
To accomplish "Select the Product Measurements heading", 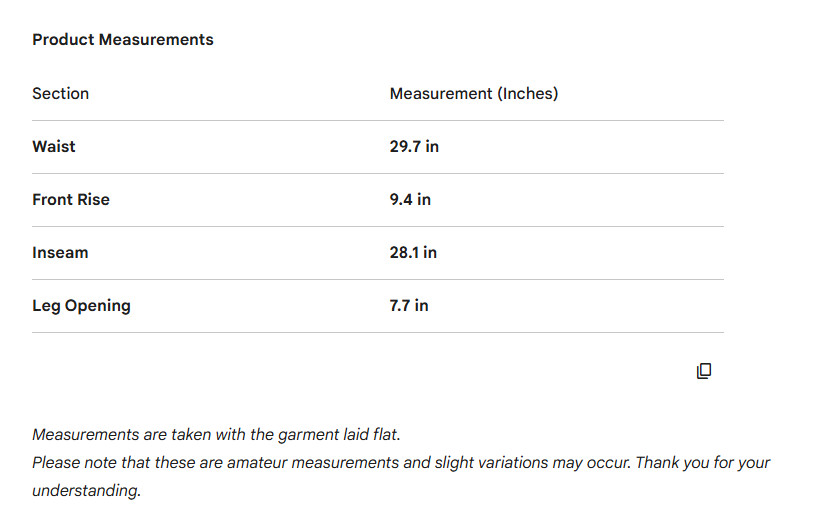I will pyautogui.click(x=123, y=40).
